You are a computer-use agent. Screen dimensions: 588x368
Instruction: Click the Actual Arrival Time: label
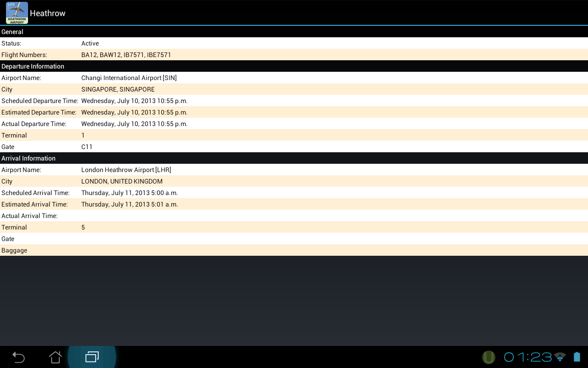click(29, 216)
